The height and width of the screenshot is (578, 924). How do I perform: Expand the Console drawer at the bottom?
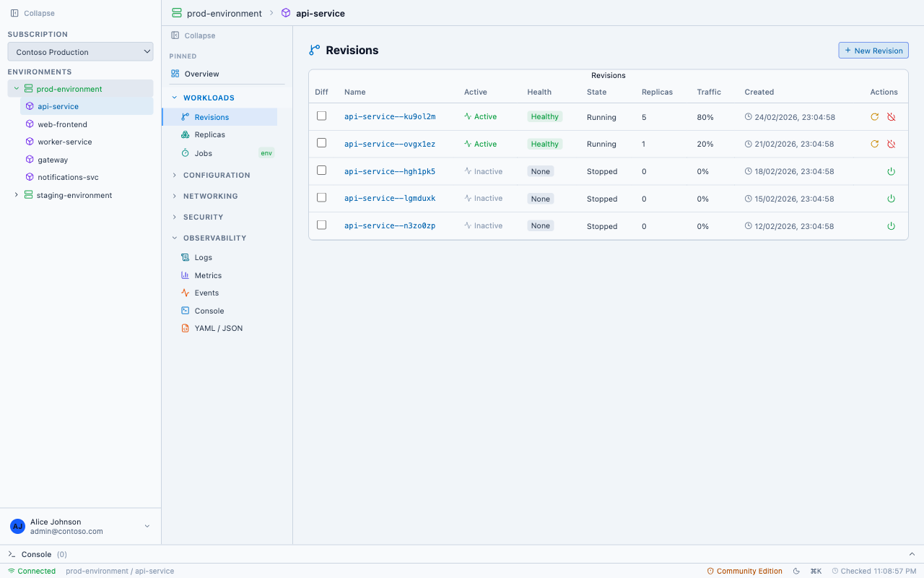click(37, 554)
